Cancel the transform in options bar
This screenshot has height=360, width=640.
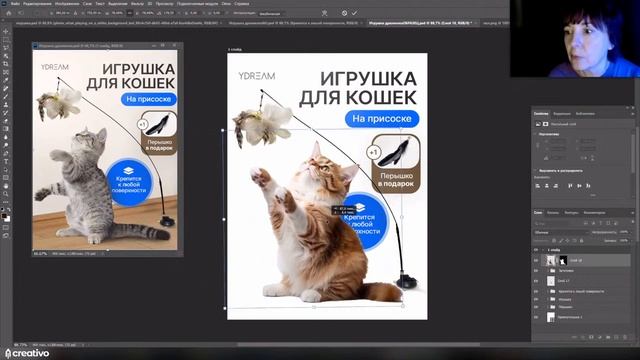pyautogui.click(x=344, y=13)
